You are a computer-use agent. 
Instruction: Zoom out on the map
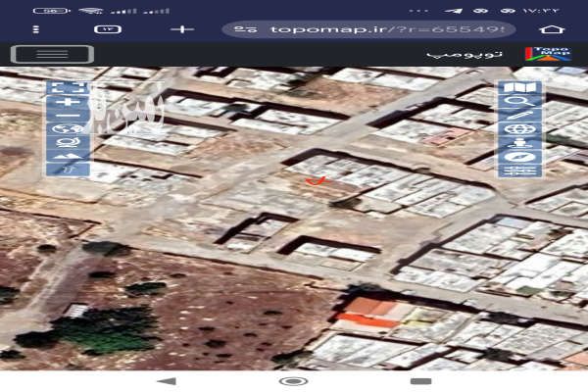(x=68, y=116)
